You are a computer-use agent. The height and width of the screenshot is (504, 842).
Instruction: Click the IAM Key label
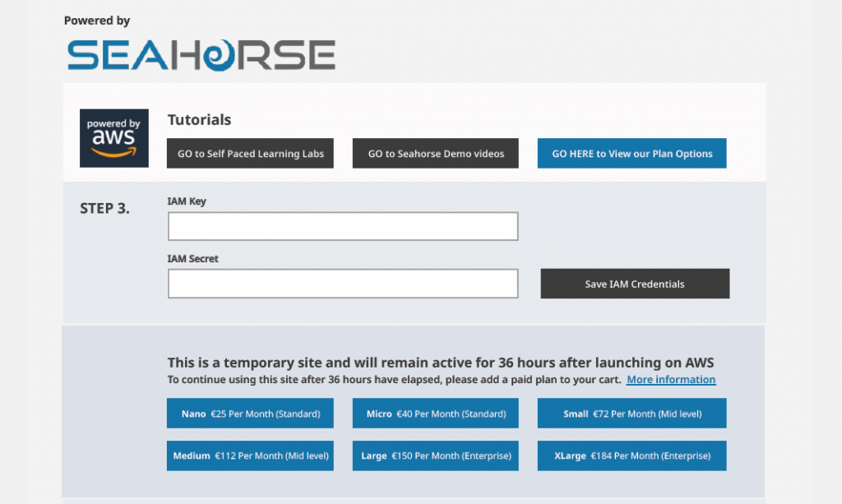(x=187, y=201)
